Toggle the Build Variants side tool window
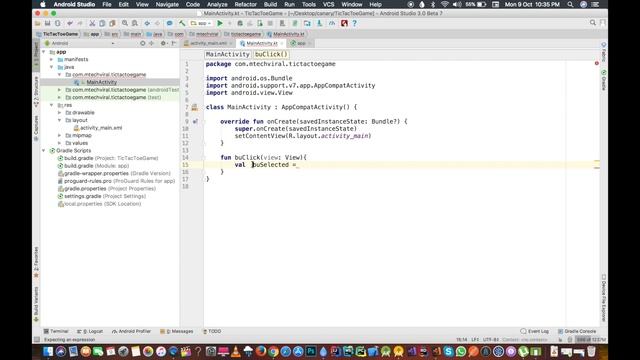Image resolution: width=640 pixels, height=360 pixels. tap(36, 304)
